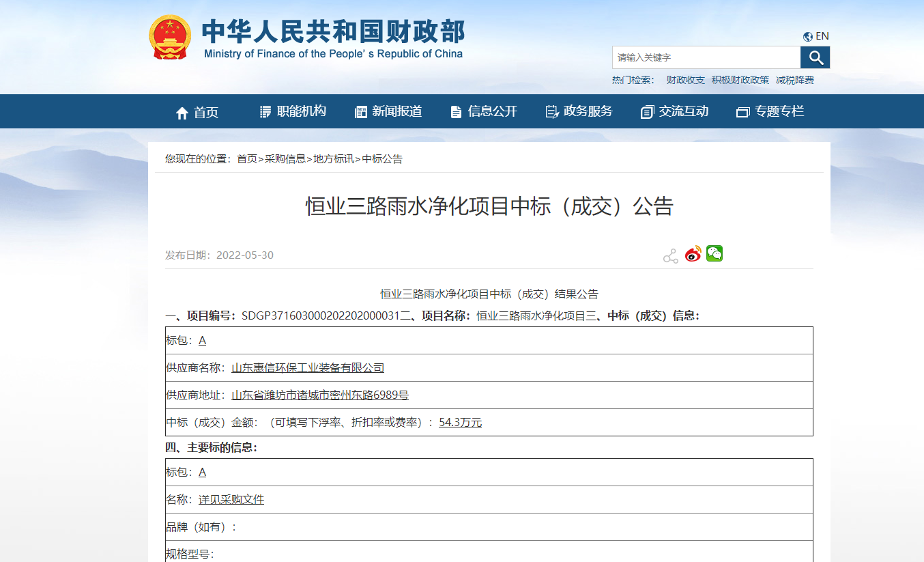
Task: Click the national emblem logo
Action: tap(170, 37)
